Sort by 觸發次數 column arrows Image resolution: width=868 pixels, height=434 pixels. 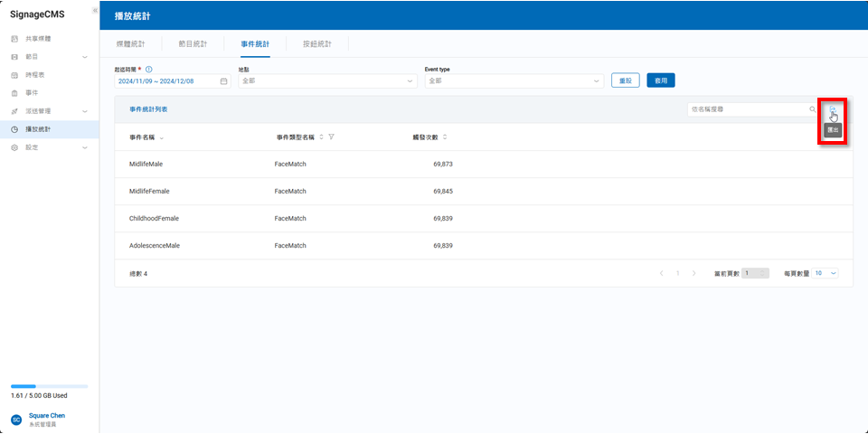tap(445, 137)
